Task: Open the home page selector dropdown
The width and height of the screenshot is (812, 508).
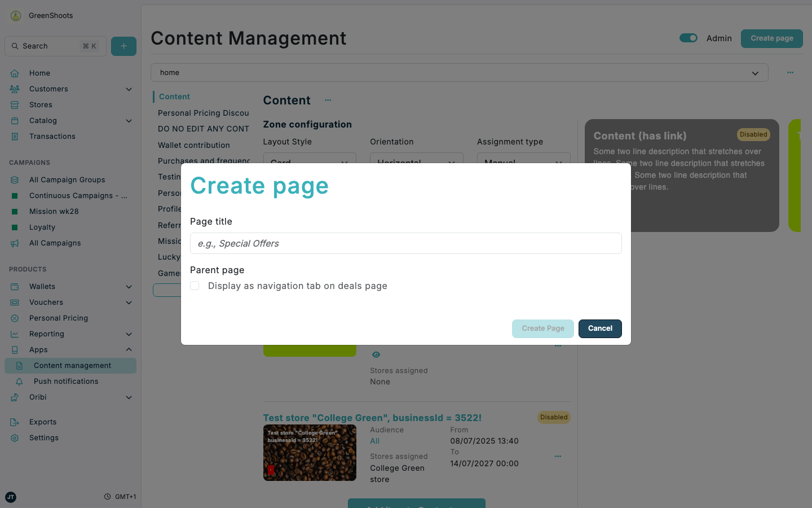Action: click(x=755, y=72)
